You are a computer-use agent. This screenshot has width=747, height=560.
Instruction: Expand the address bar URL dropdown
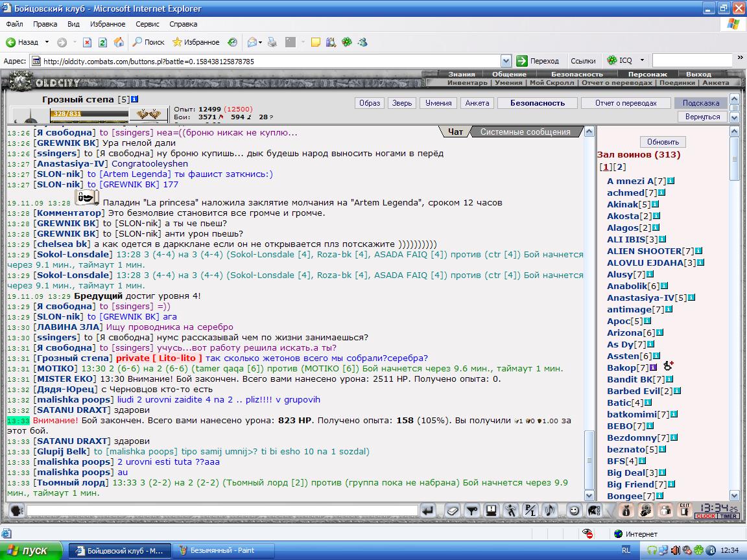point(506,61)
